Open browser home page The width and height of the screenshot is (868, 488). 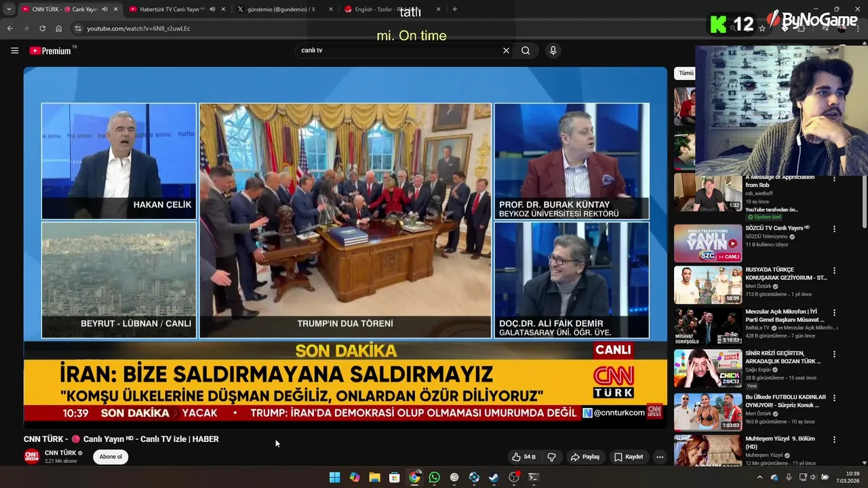pos(58,28)
